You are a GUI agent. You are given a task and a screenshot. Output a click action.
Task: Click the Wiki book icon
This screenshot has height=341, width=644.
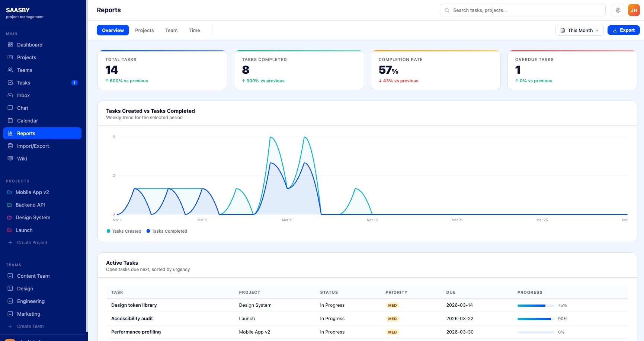10,159
